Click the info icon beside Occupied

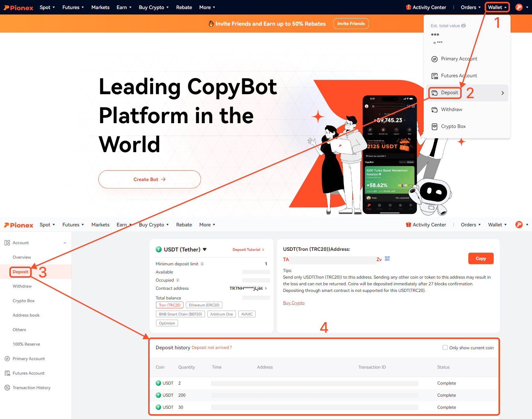tap(178, 280)
